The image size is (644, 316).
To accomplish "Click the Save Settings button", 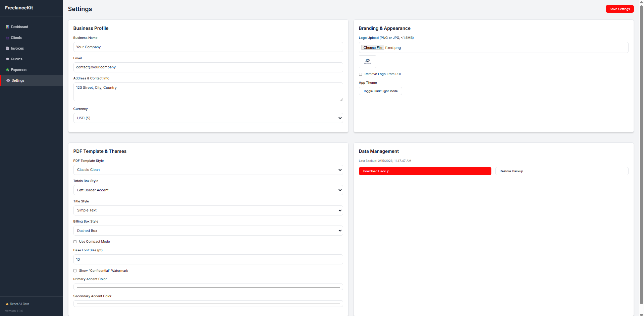I will 620,9.
